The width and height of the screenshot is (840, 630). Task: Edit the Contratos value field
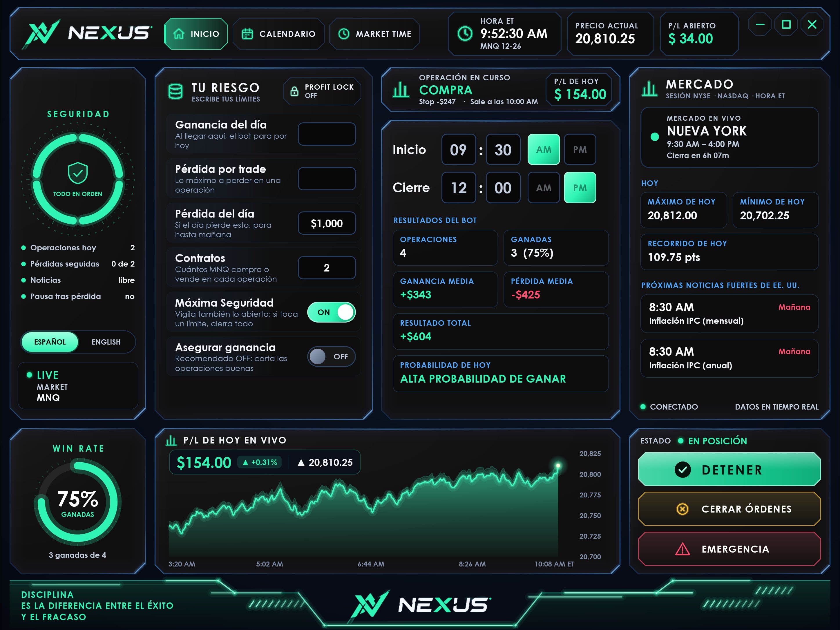tap(327, 268)
